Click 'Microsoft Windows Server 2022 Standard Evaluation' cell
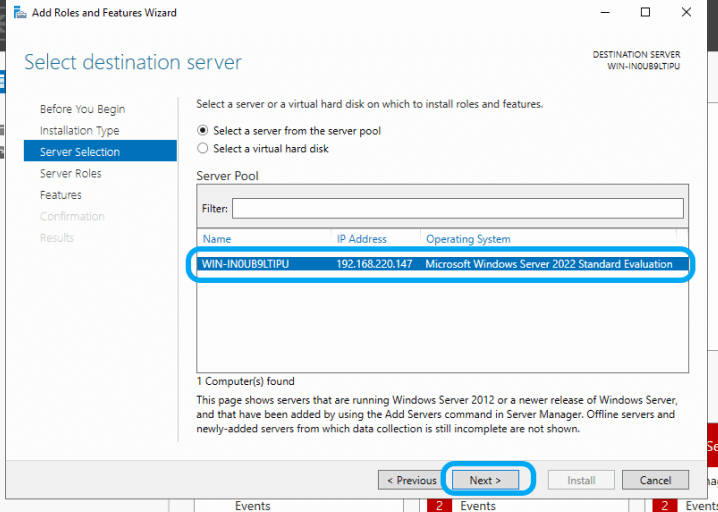This screenshot has width=718, height=512. (x=549, y=264)
